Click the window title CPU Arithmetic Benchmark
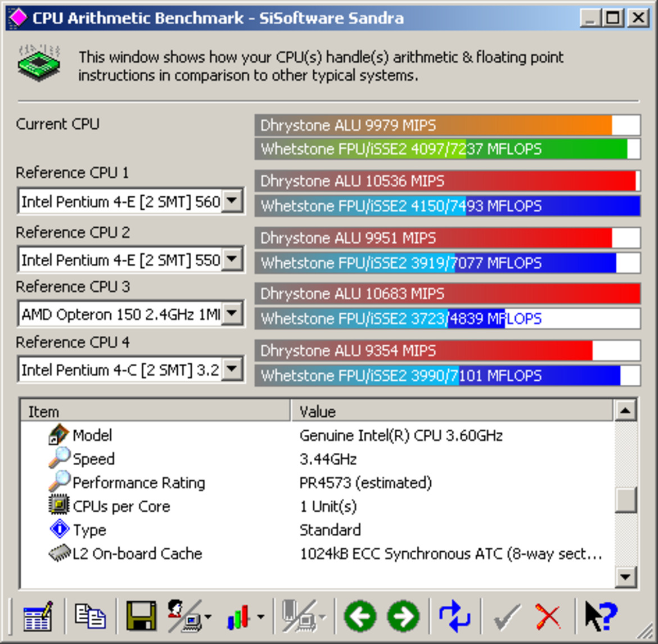This screenshot has width=658, height=644. click(x=138, y=18)
